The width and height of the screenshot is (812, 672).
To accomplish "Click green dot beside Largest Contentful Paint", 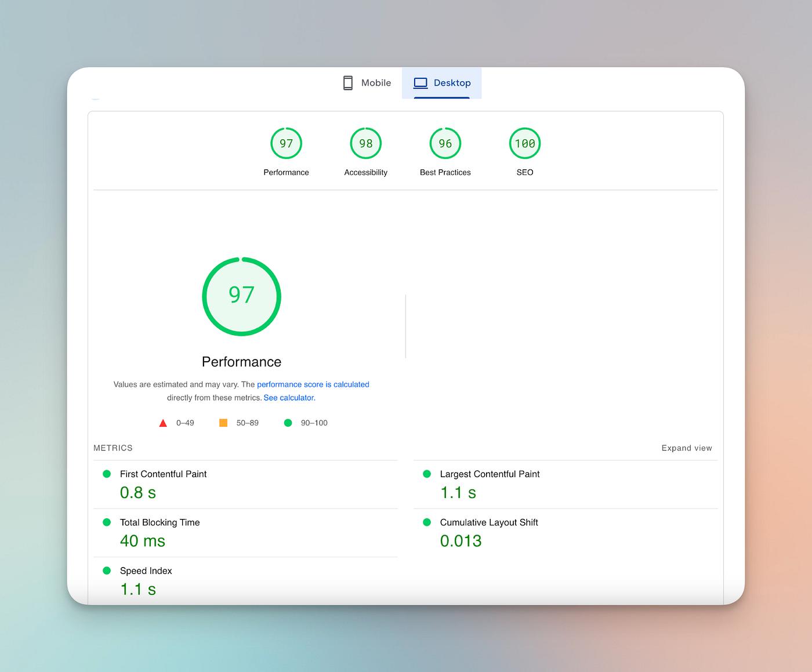I will click(x=427, y=474).
